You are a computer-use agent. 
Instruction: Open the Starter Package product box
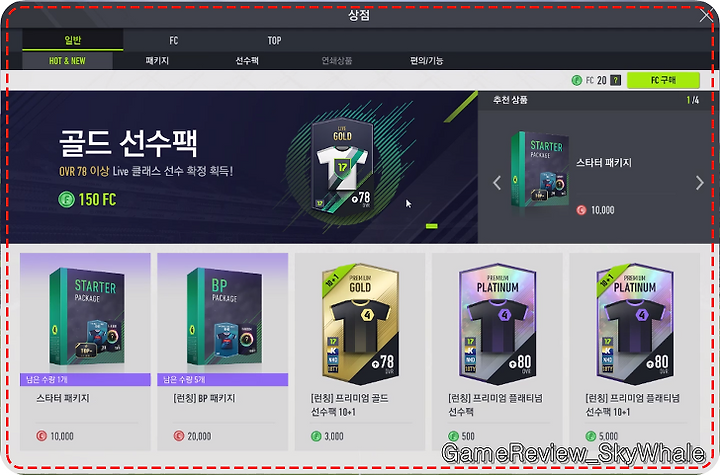tap(86, 317)
